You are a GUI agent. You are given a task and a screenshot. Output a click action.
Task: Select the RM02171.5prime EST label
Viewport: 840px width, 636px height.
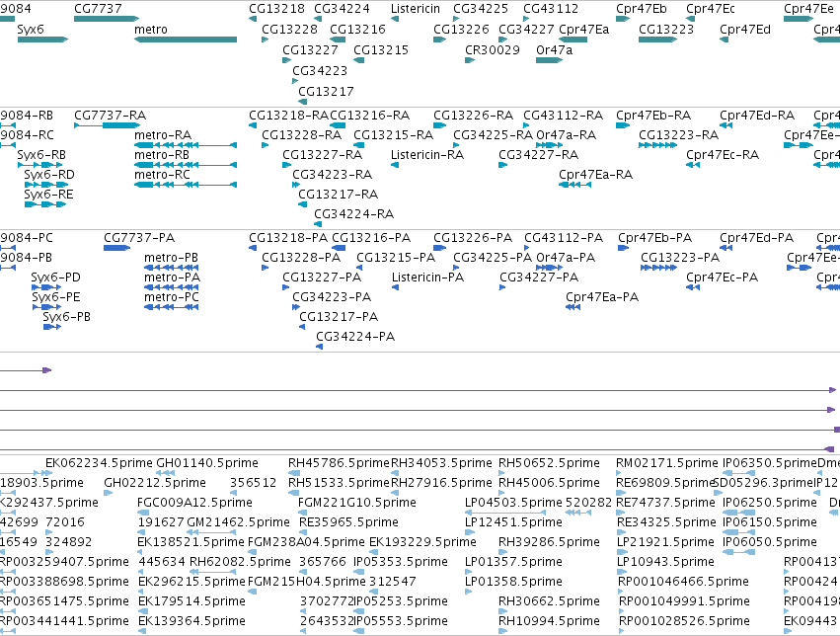coord(667,463)
